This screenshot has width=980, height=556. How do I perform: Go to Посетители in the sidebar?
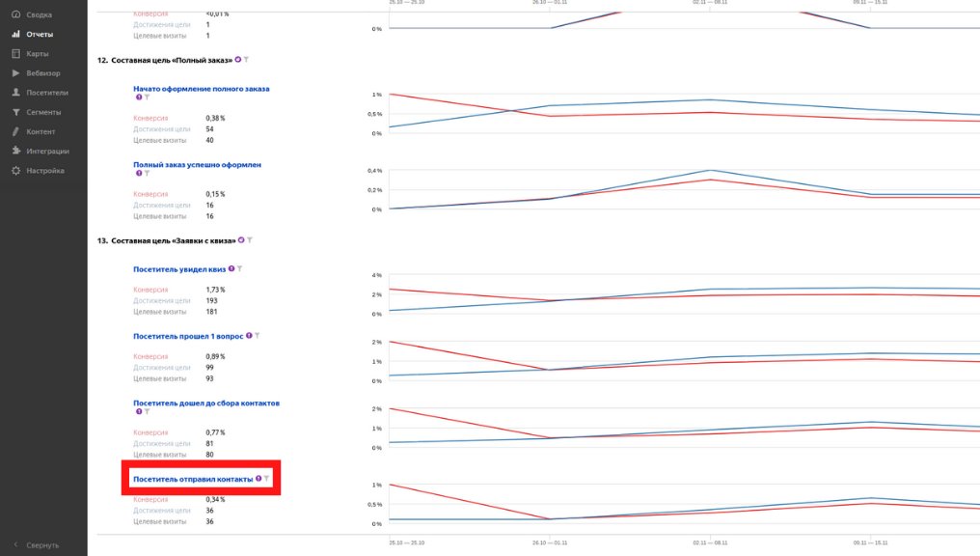coord(46,93)
